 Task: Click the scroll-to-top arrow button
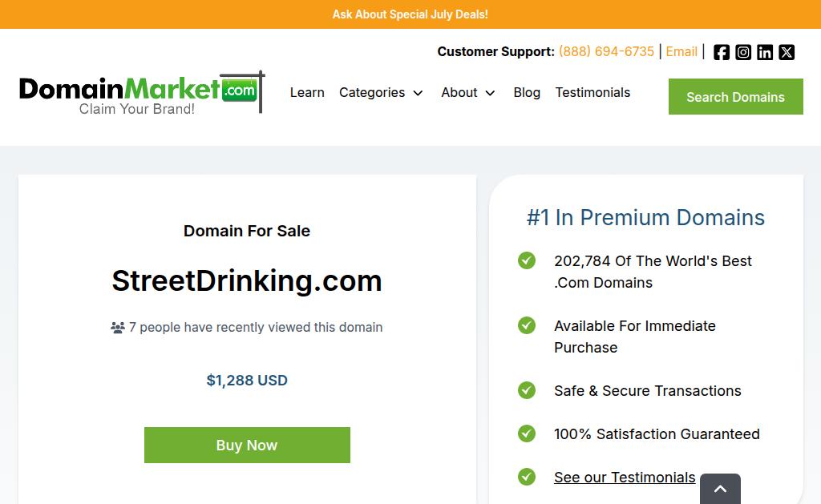pyautogui.click(x=720, y=489)
